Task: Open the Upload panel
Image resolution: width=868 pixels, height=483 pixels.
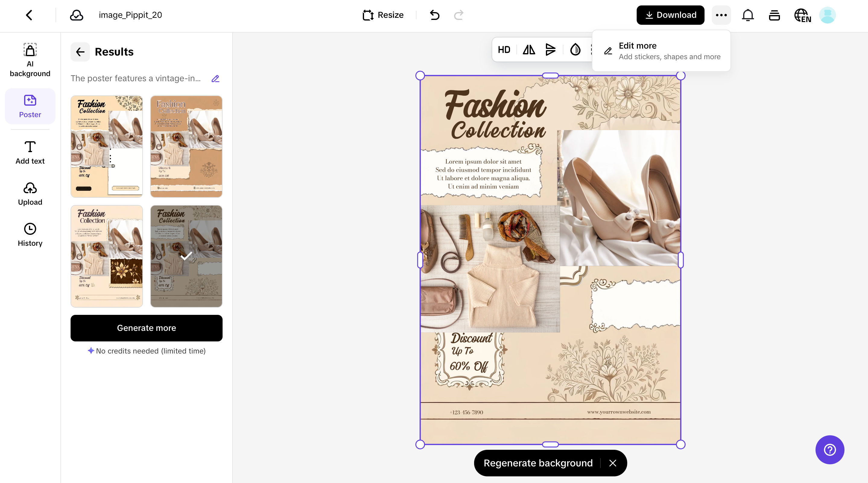Action: pos(30,194)
